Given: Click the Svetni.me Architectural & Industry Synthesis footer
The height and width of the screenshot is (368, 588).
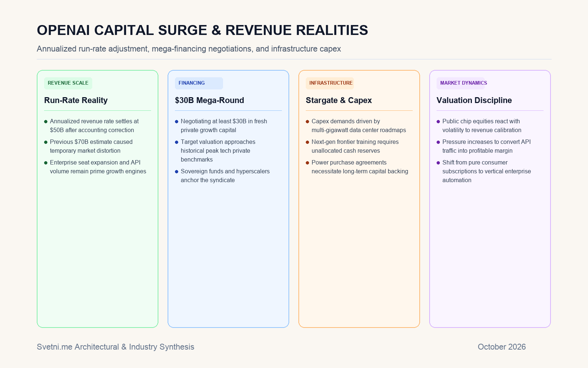Looking at the screenshot, I should (x=115, y=347).
